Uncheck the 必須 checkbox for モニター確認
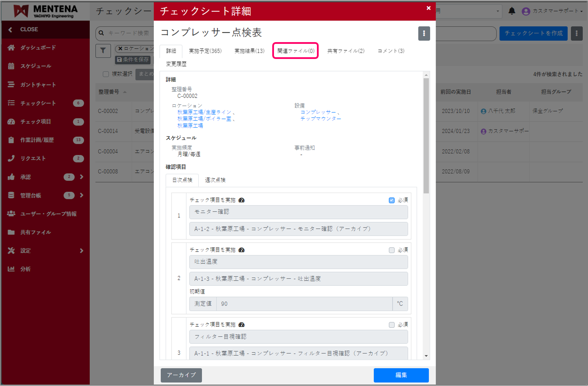588x386 pixels. (x=392, y=200)
